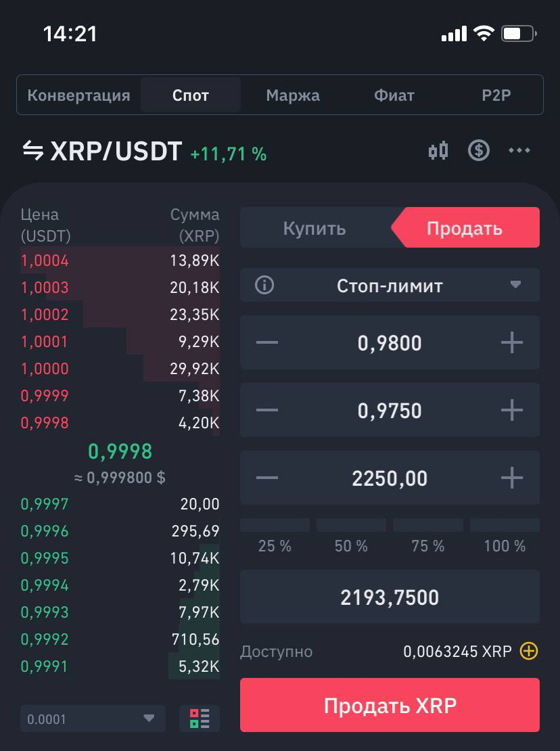Image resolution: width=560 pixels, height=751 pixels.
Task: Switch to the Маржа tab
Action: pos(292,95)
